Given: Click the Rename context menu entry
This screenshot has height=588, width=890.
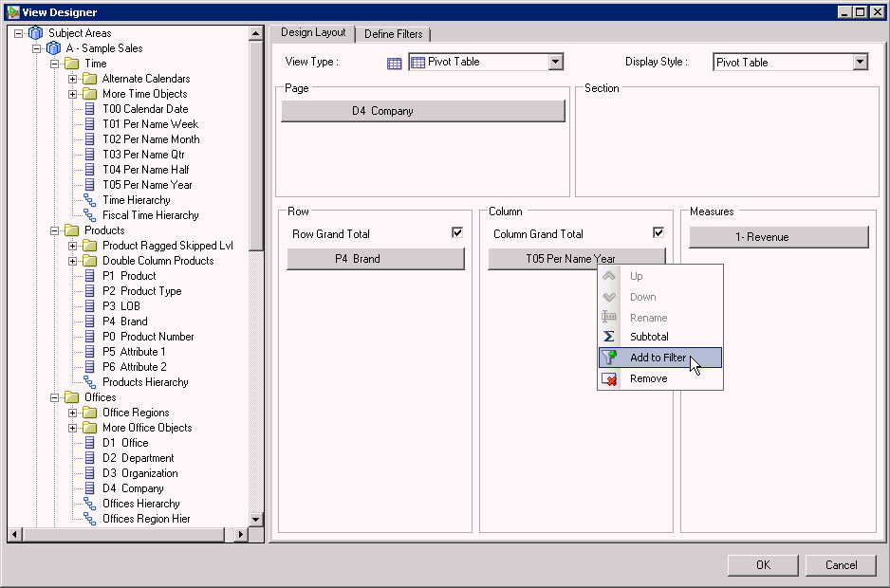Looking at the screenshot, I should coord(660,318).
